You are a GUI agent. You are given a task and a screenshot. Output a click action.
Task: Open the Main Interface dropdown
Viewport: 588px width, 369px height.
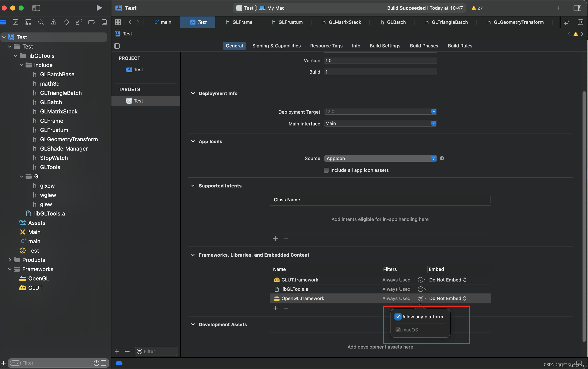tap(434, 123)
